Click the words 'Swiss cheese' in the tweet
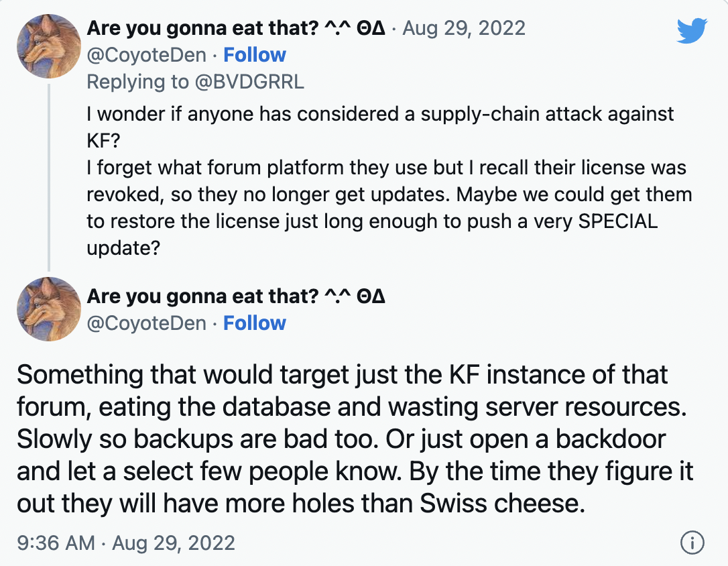 pos(502,503)
